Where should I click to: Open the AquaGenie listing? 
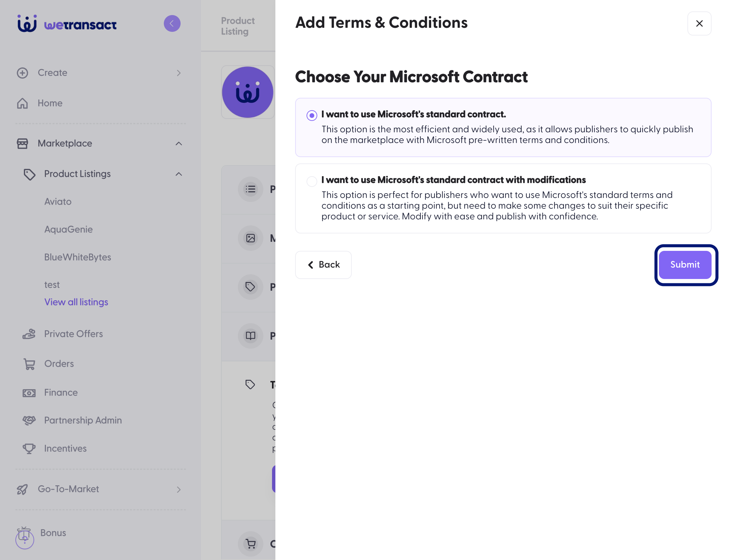pos(69,229)
